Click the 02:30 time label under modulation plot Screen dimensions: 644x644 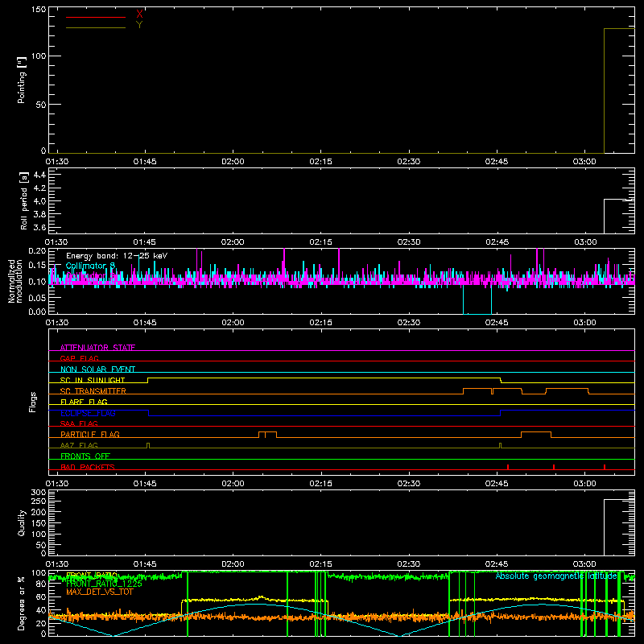[409, 323]
